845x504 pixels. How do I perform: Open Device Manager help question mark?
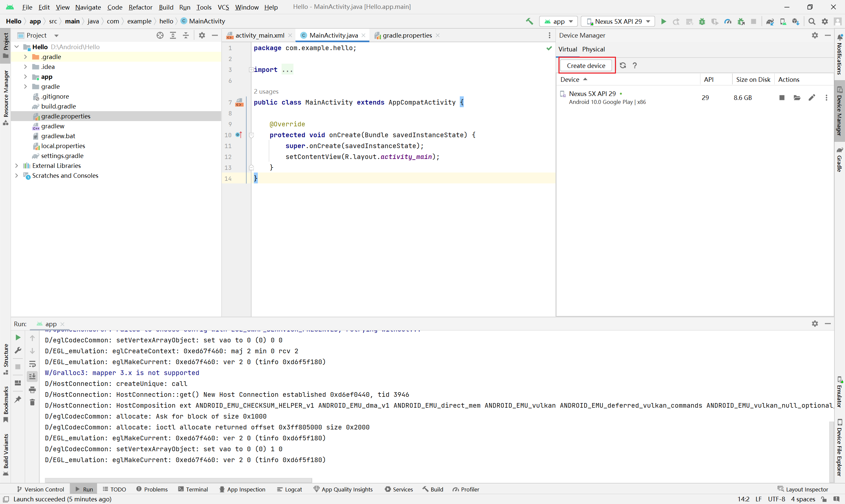[x=635, y=65]
